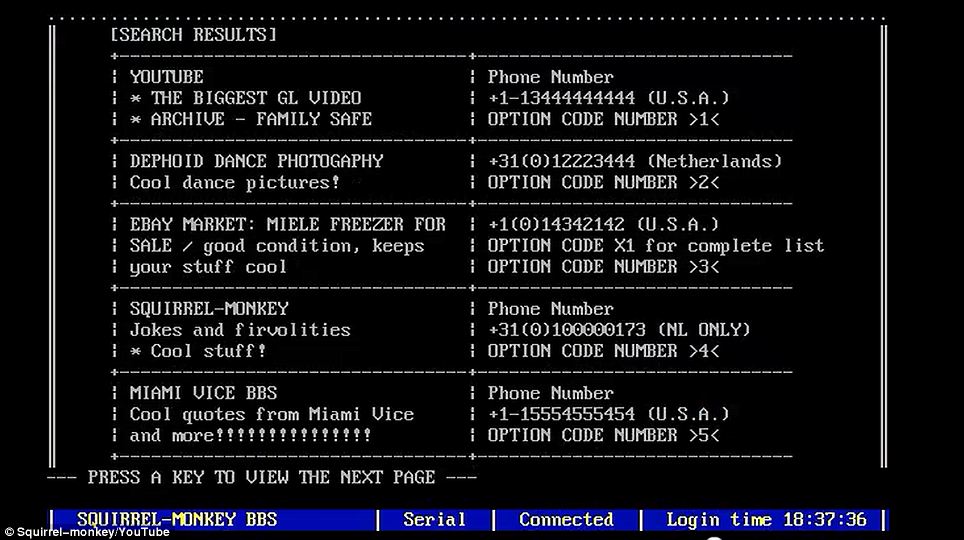Screen dimensions: 964x540
Task: Click 'OPTION CODE X1 for complete list'
Action: click(x=656, y=246)
